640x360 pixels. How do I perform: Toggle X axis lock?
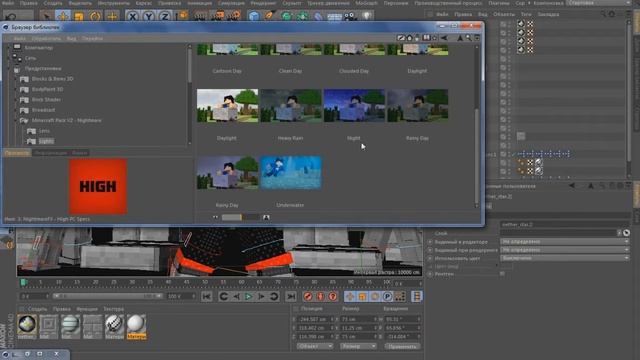pos(132,17)
